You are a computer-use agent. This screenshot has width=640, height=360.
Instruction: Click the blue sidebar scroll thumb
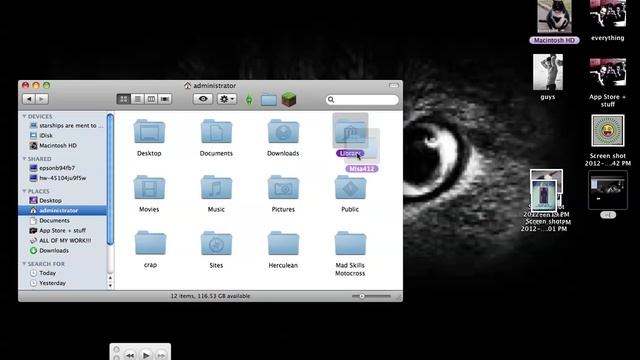[110, 180]
